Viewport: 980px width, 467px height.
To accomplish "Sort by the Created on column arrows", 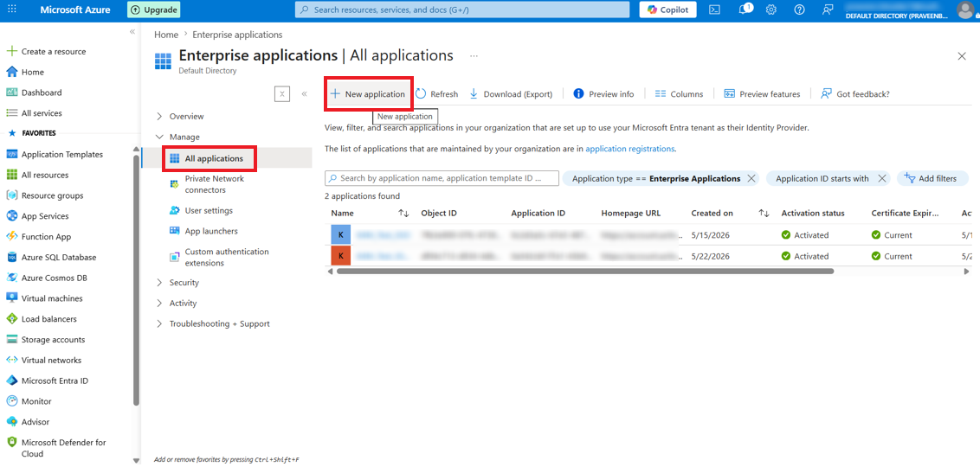I will pyautogui.click(x=764, y=214).
